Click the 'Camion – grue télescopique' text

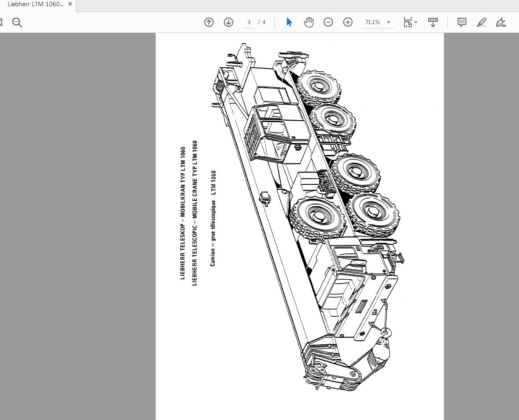coord(213,233)
